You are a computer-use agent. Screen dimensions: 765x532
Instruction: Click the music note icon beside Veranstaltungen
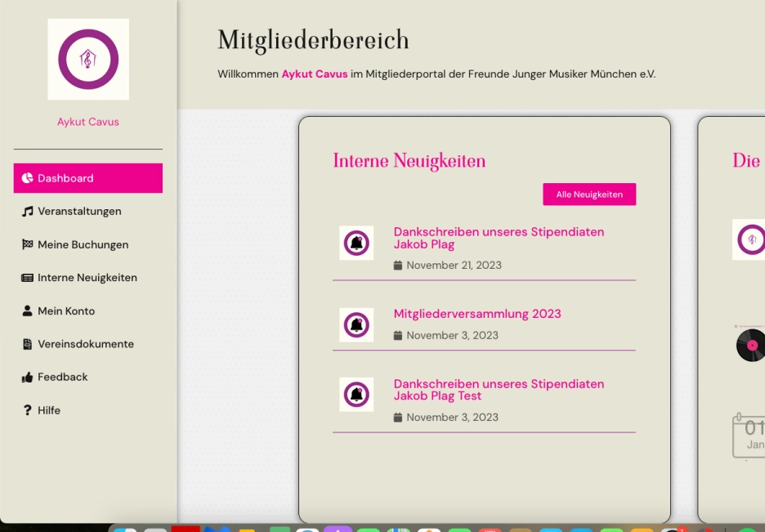tap(28, 212)
